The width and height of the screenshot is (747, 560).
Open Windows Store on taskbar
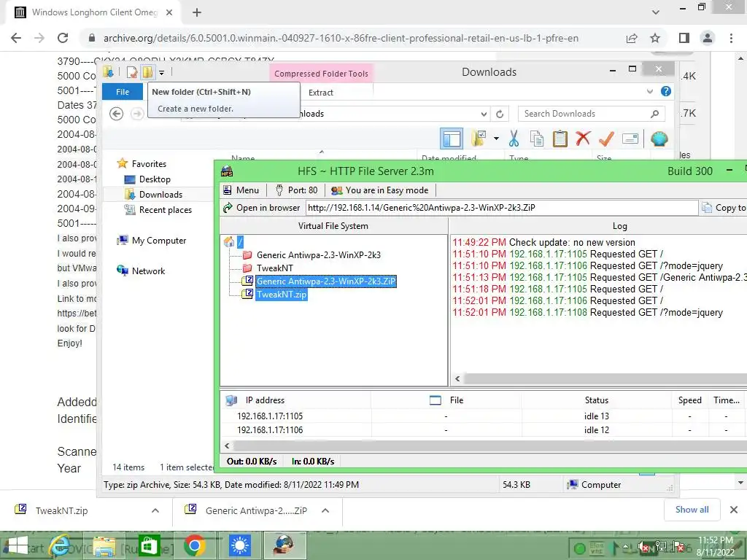coord(148,545)
